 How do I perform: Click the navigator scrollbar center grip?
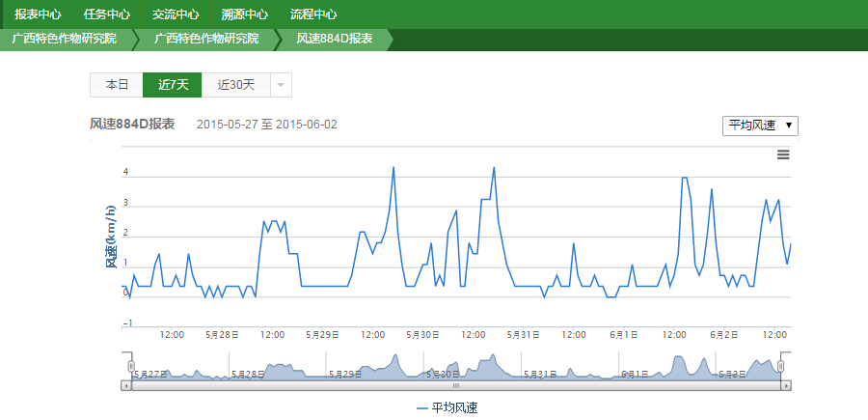tap(456, 385)
